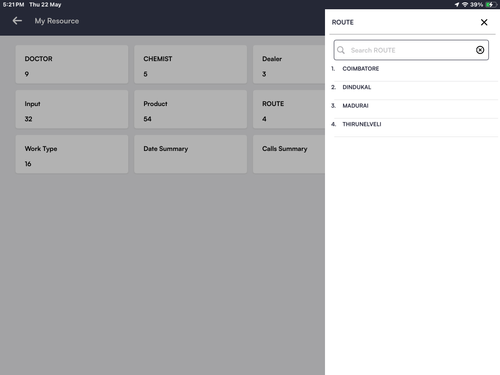
Task: Click the My Resource title
Action: 57,21
